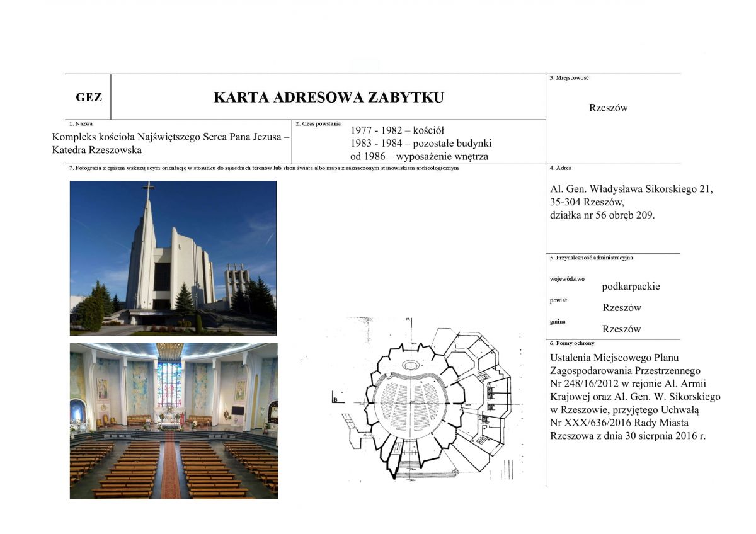
Task: Click the church interior photograph
Action: 173,421
